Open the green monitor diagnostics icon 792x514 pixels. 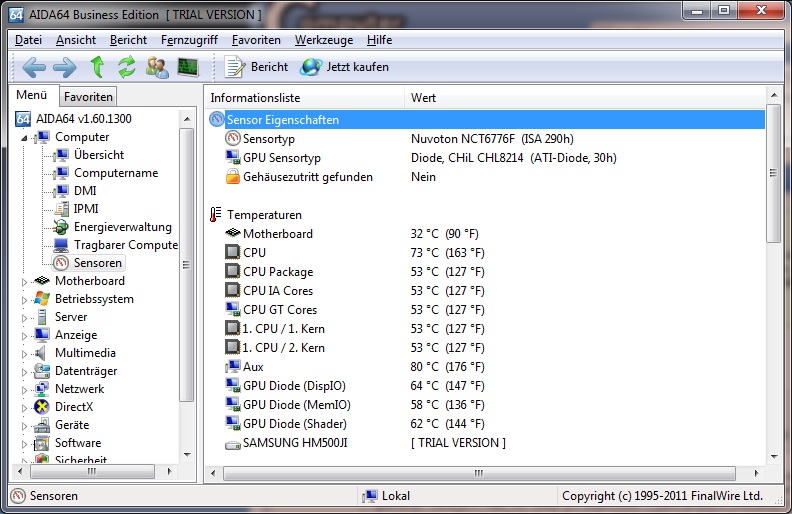188,67
